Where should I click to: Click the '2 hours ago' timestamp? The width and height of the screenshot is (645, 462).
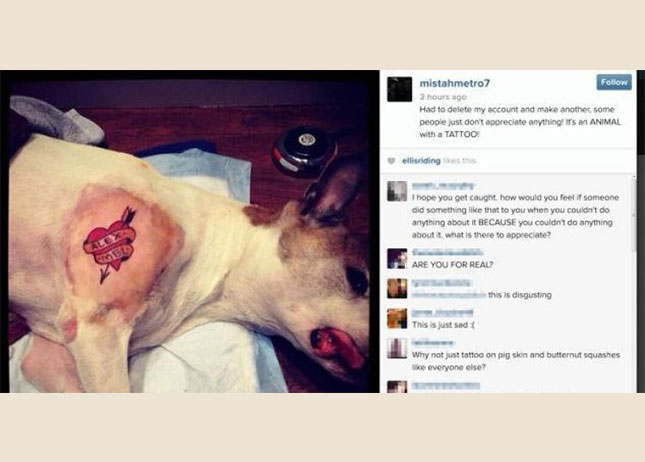pyautogui.click(x=443, y=97)
